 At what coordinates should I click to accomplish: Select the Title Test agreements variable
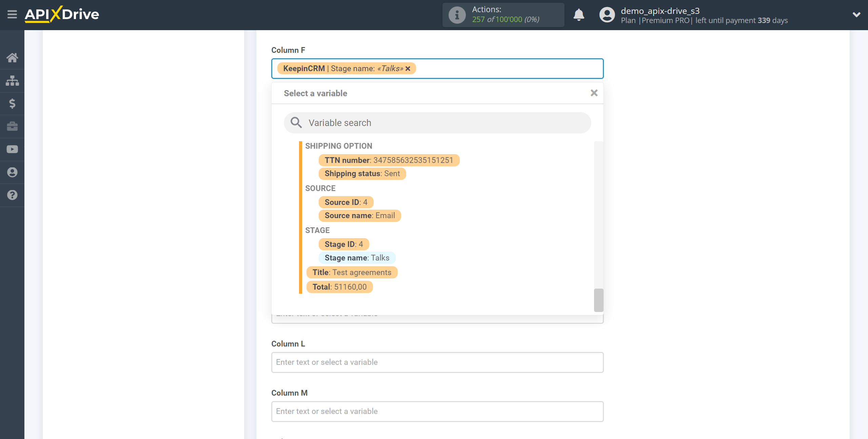(x=352, y=272)
